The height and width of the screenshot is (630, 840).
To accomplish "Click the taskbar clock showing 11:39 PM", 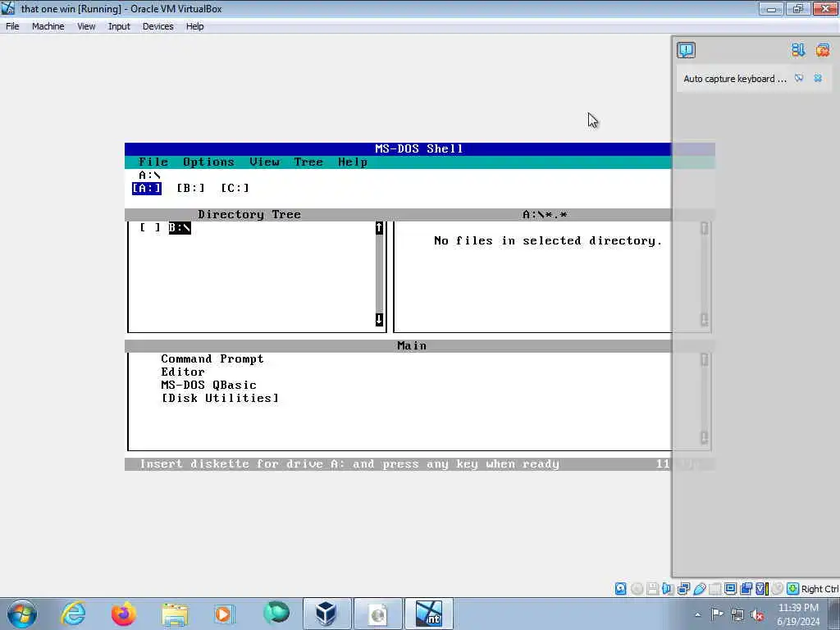I will pos(798,614).
